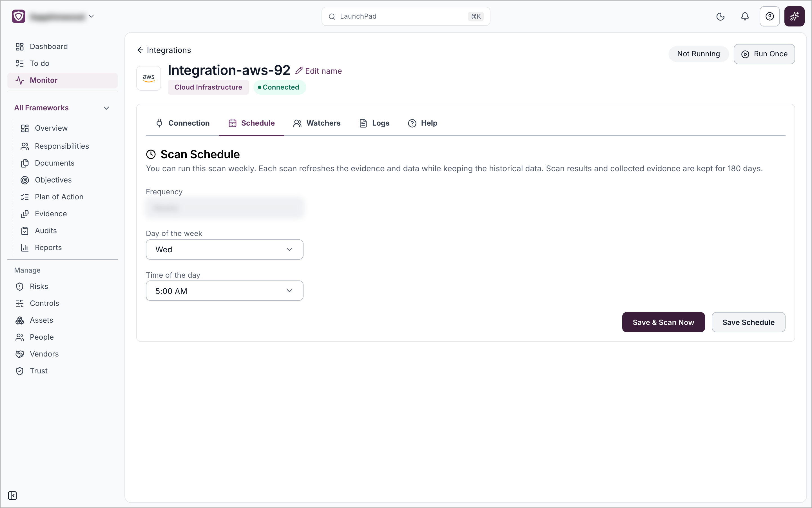The image size is (812, 508).
Task: Click the Dashboard grid icon
Action: coord(19,46)
